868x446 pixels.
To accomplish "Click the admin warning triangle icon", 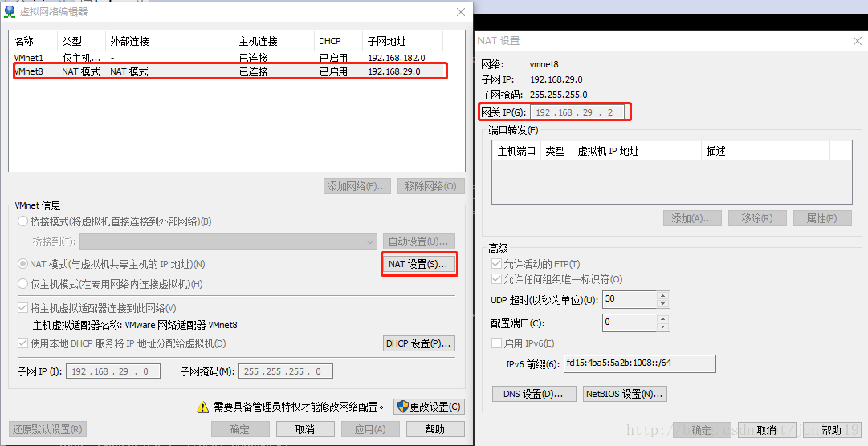I will point(202,407).
